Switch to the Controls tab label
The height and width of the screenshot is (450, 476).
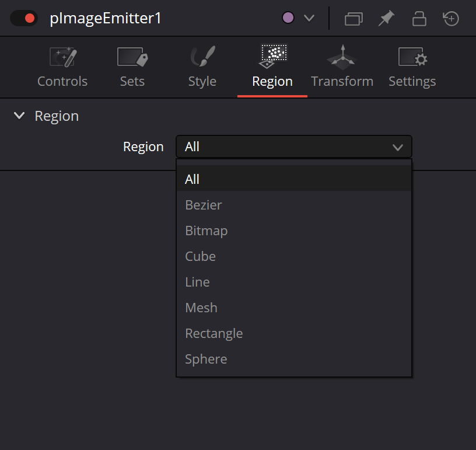(62, 81)
